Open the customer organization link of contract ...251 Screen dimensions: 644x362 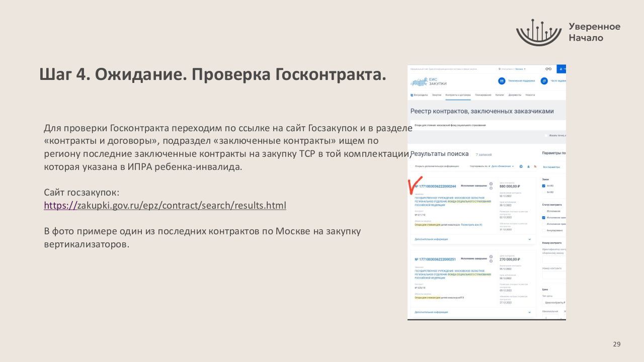coord(452,275)
